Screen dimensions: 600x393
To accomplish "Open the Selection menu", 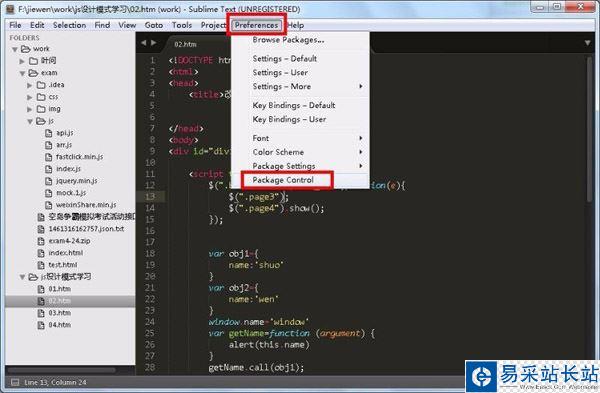I will (69, 25).
